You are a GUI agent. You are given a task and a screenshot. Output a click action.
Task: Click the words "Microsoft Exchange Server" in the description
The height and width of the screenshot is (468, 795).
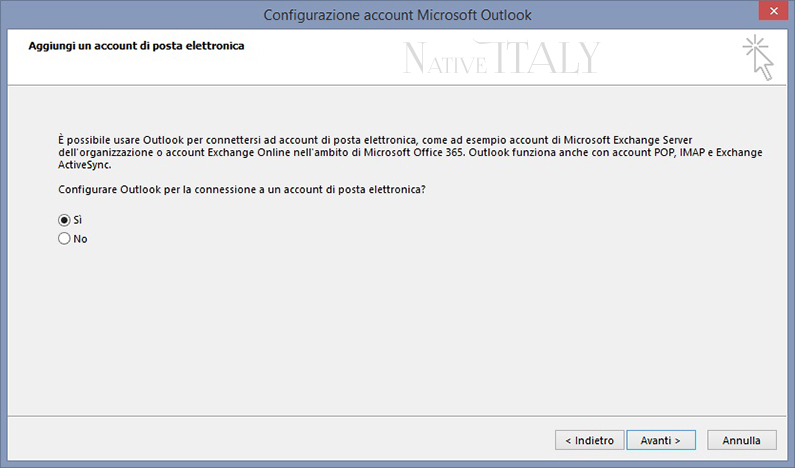(628, 140)
